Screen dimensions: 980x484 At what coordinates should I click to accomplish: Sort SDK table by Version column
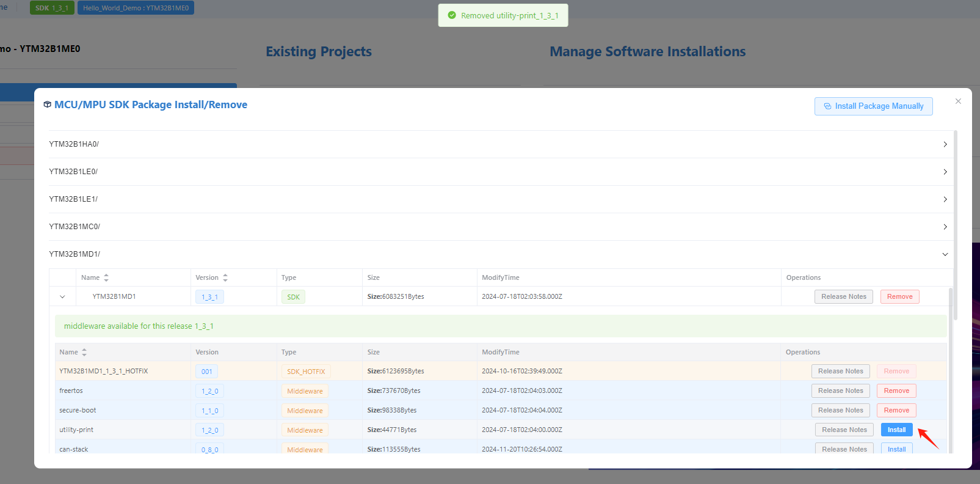225,277
